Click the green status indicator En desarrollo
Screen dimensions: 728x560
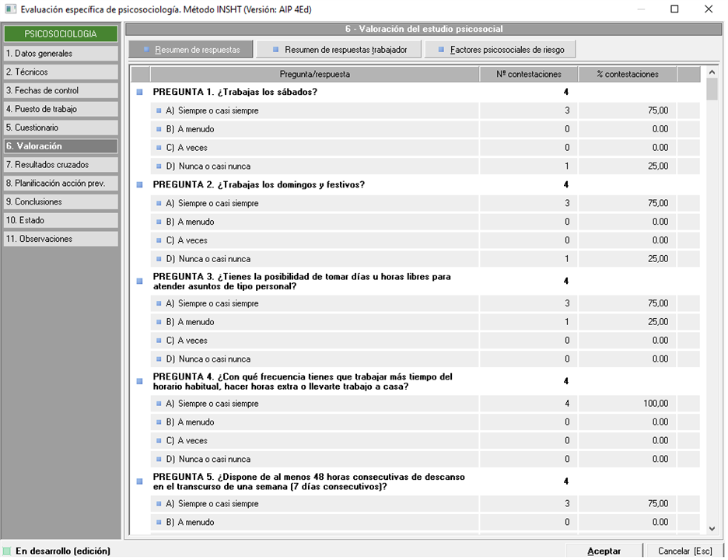point(7,551)
